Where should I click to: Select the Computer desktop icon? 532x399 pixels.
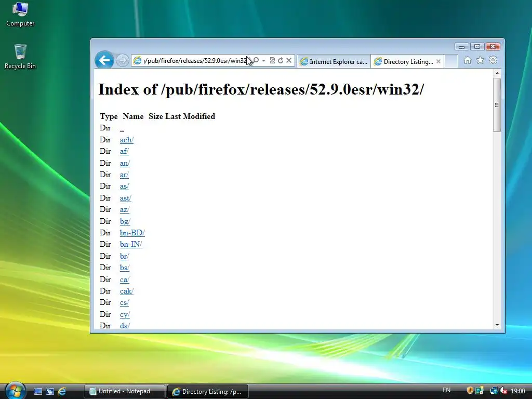(x=20, y=14)
